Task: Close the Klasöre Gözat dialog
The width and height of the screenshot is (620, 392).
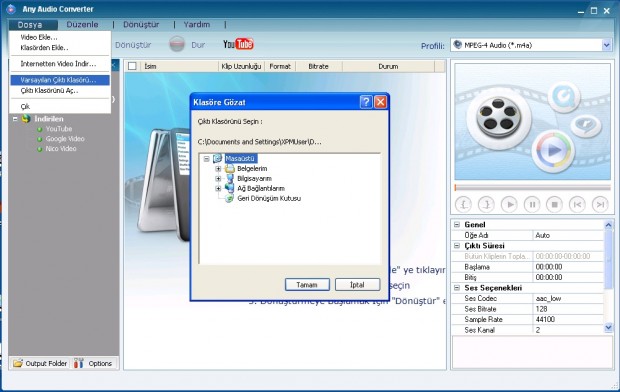Action: coord(380,102)
